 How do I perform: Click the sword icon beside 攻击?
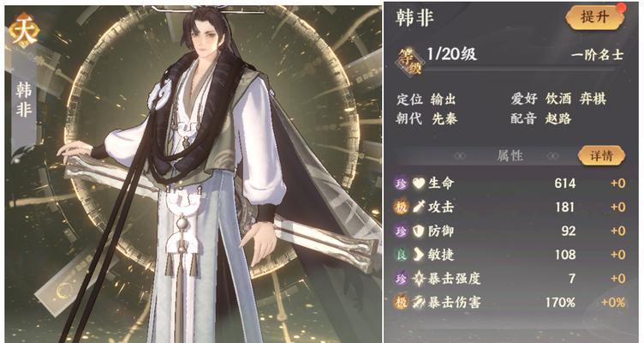(x=419, y=207)
